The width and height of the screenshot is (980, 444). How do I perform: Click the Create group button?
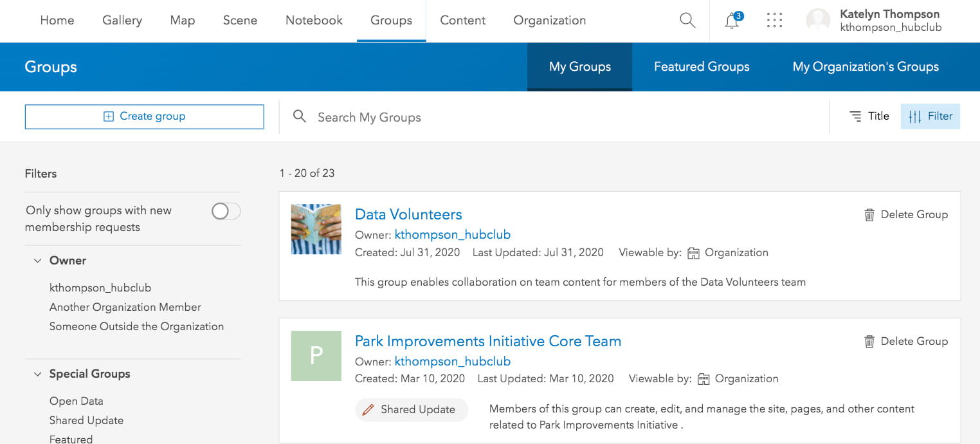144,116
